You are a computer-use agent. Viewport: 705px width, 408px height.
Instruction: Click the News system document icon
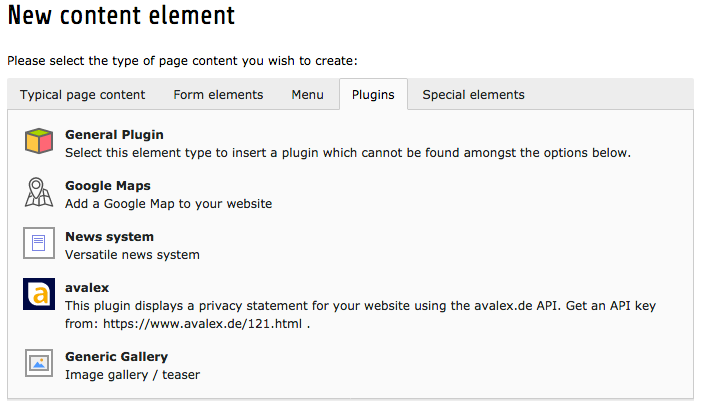click(39, 243)
